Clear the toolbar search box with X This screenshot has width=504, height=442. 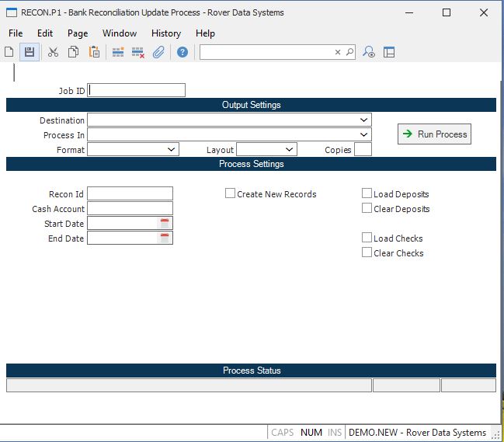point(338,52)
